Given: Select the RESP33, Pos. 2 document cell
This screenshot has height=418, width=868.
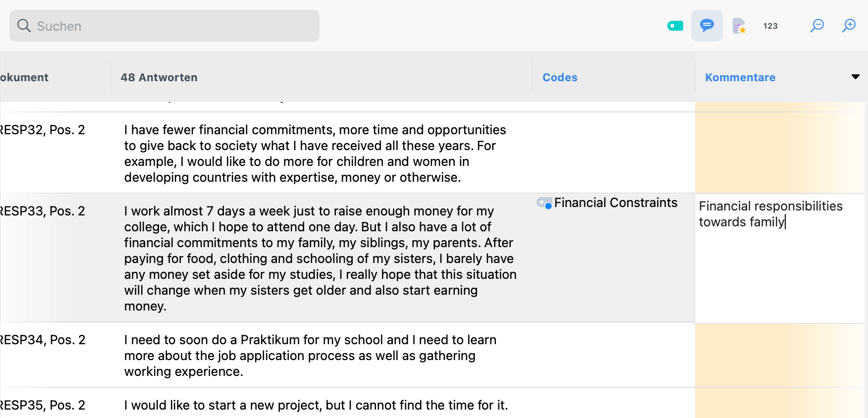Looking at the screenshot, I should coord(44,211).
